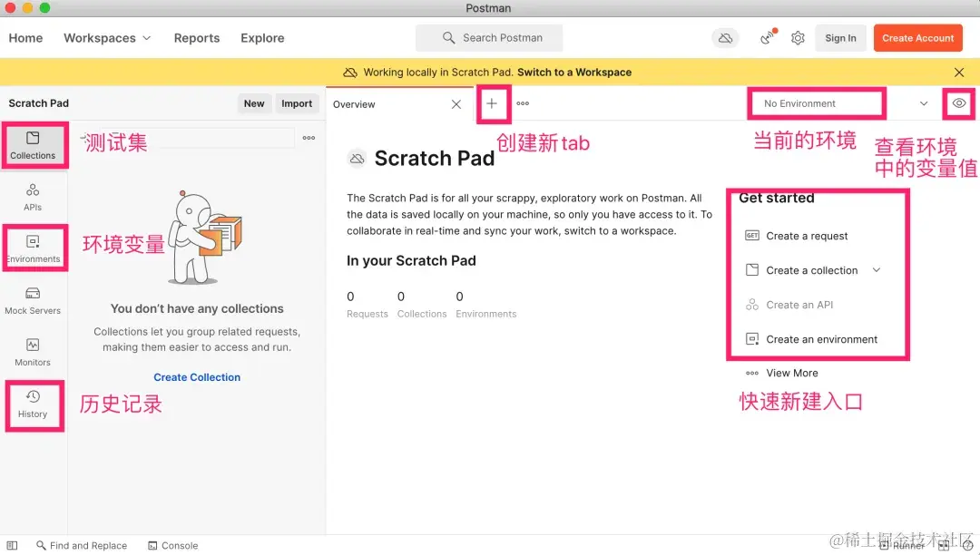Click the plus icon to create new tab

pyautogui.click(x=492, y=103)
